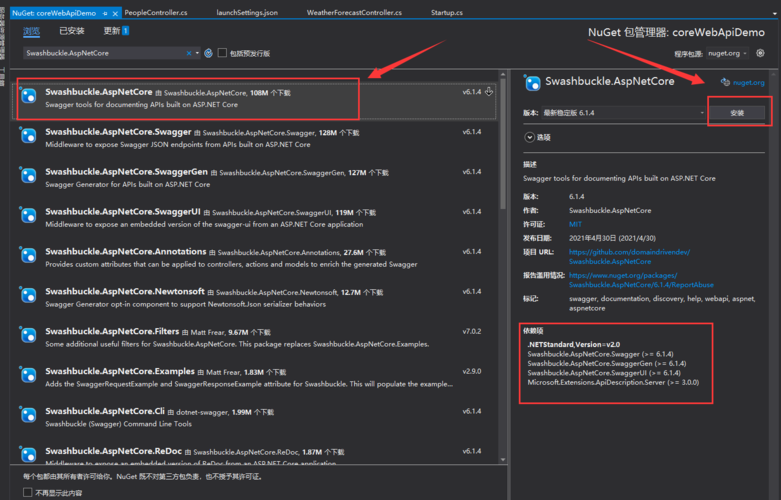Click the package list scroll-up arrow

[503, 74]
